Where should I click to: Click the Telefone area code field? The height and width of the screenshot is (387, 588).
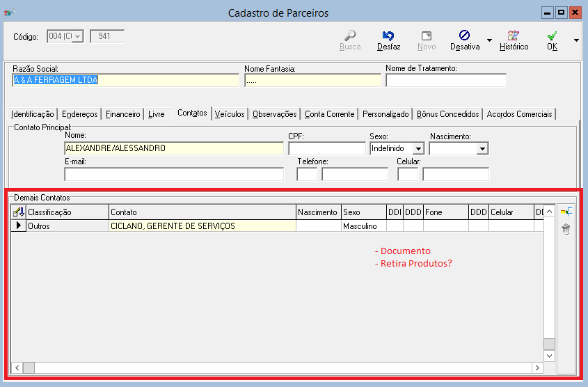(x=307, y=175)
